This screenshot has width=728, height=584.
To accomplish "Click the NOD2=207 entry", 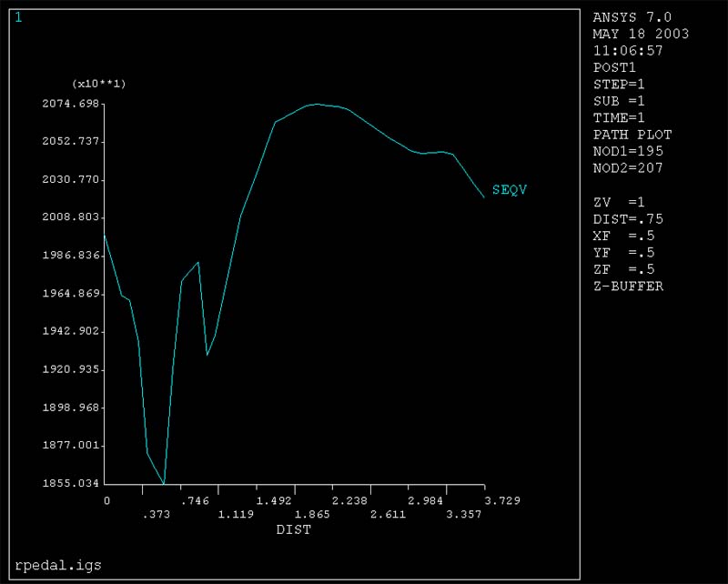I will point(628,167).
